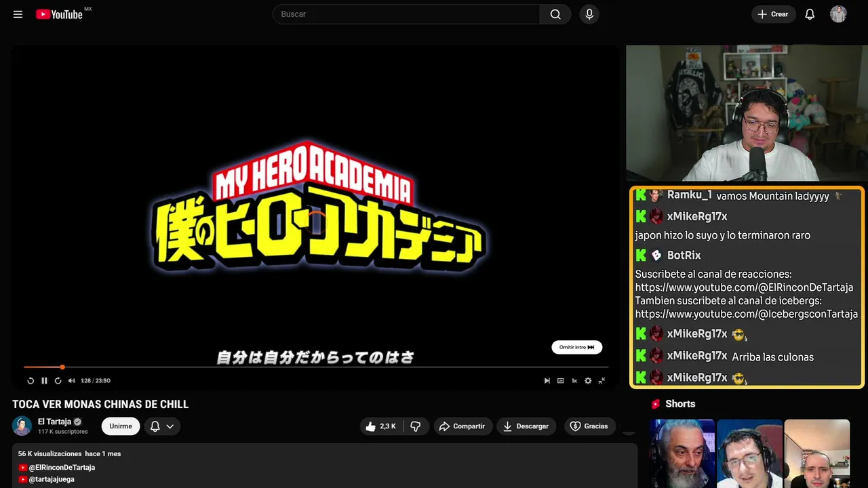Open the El Tartaja channel name link
Screen dimensions: 868x488
click(54, 422)
